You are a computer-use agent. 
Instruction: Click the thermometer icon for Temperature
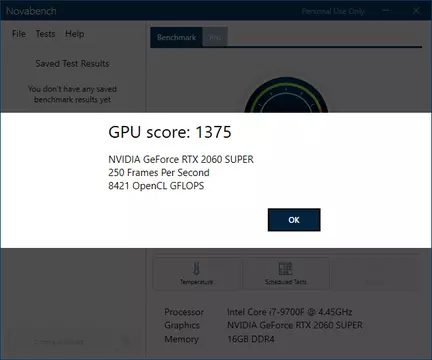click(196, 268)
